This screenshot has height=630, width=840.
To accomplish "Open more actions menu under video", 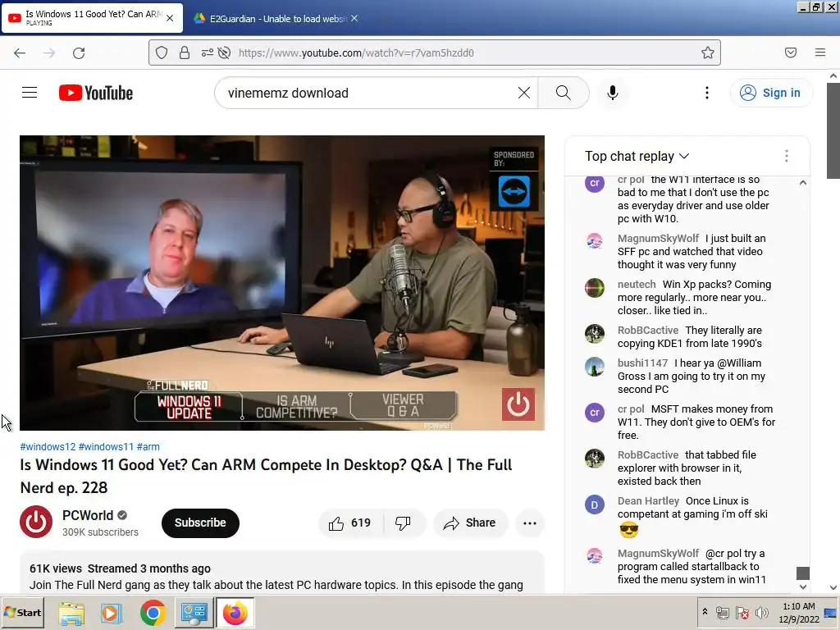I will 530,523.
